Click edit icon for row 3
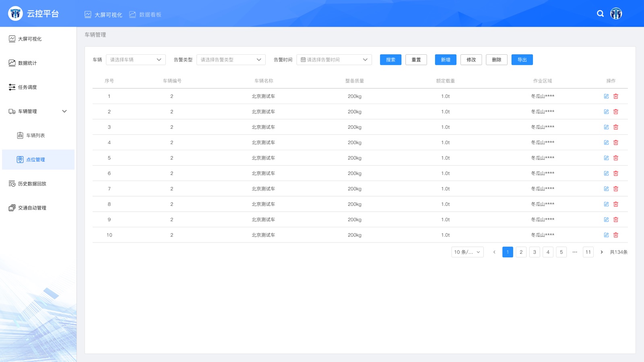644x362 pixels. (x=606, y=127)
